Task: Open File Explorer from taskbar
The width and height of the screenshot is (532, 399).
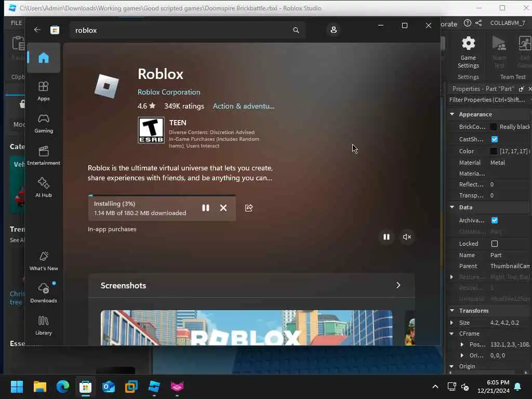Action: 39,387
